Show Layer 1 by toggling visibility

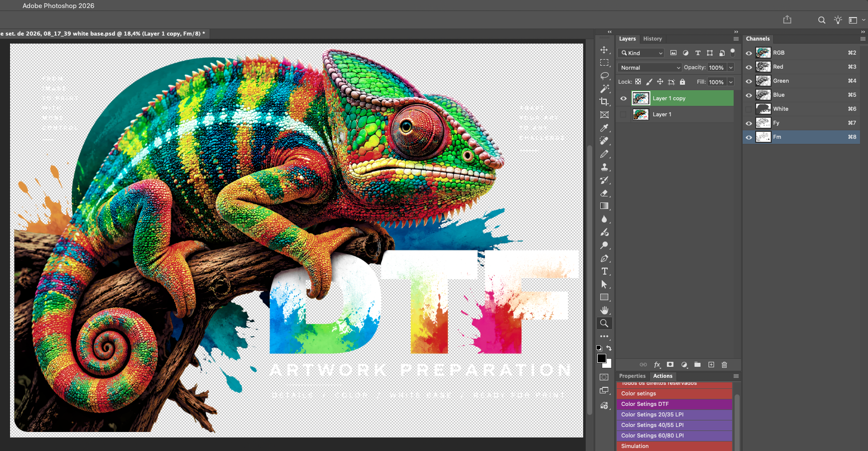pyautogui.click(x=623, y=114)
